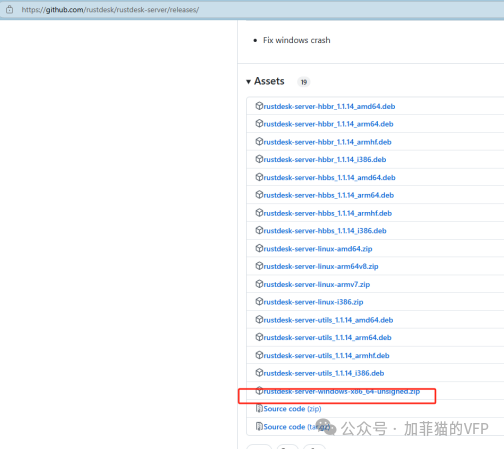Download rustdesk-server-hbbs_1.1.14_i386.deb
Image resolution: width=504 pixels, height=449 pixels.
tap(325, 231)
